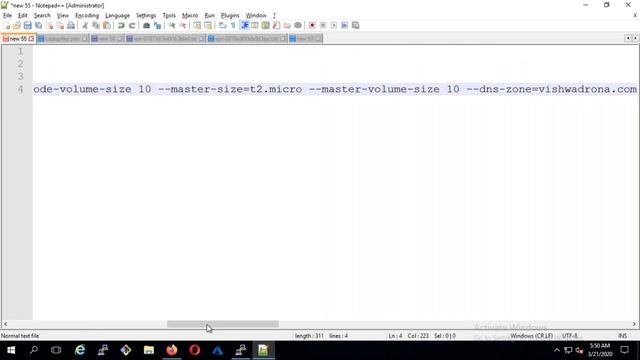The image size is (640, 360).
Task: Click '--dns-zone=vishwadrona.com' text in line 4
Action: pos(551,89)
